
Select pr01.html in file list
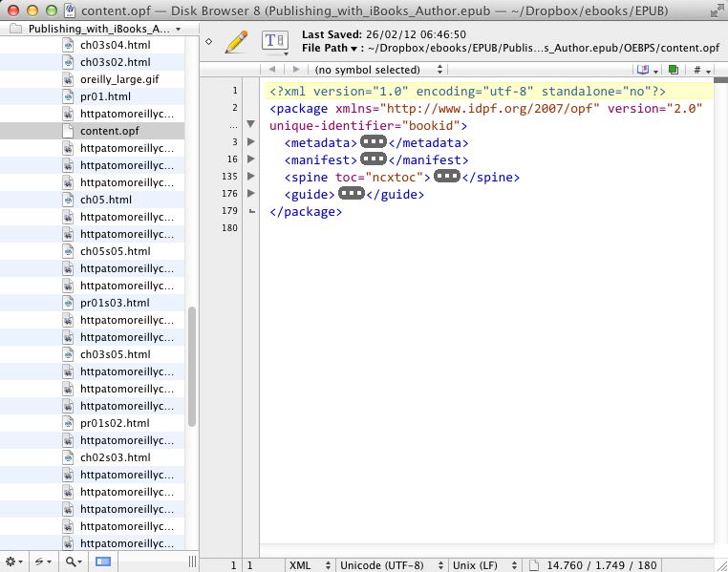92,96
